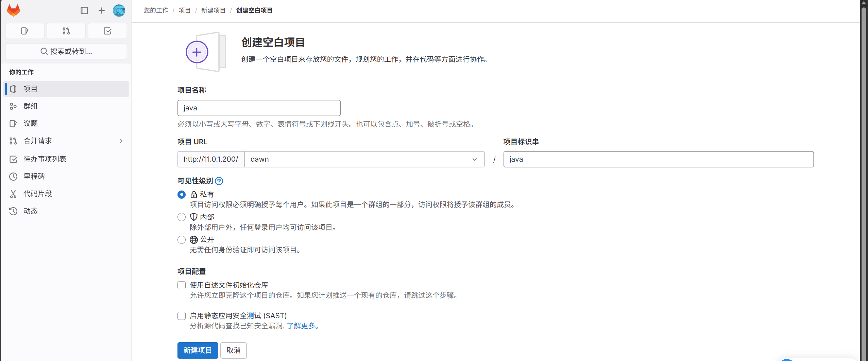The height and width of the screenshot is (361, 868).
Task: Click the large plus project illustration
Action: coord(205,52)
